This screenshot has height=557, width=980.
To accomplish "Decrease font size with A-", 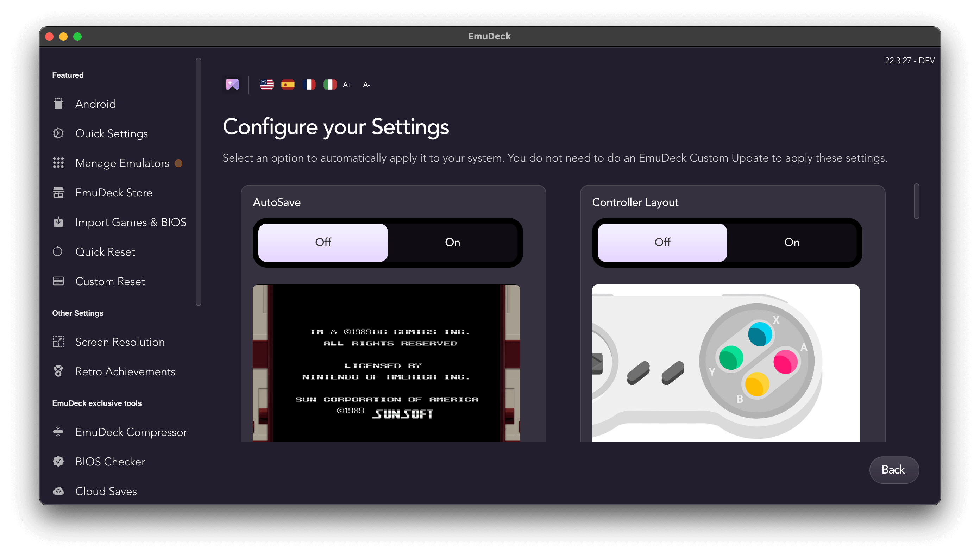I will [366, 85].
